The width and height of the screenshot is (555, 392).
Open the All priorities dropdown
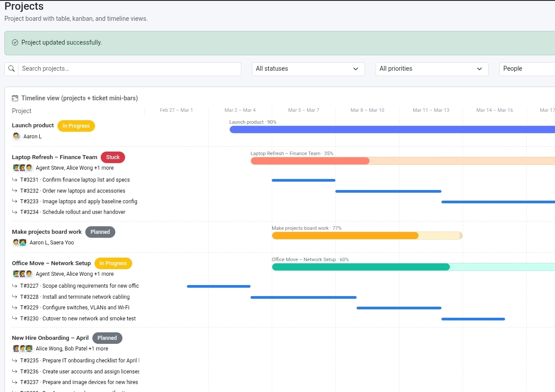tap(432, 69)
